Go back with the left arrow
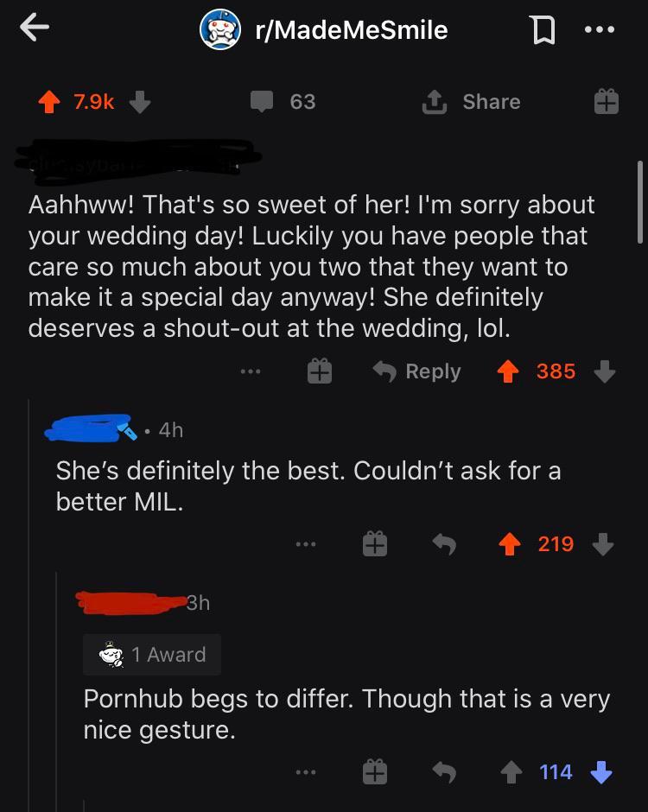648x812 pixels. pos(35,29)
